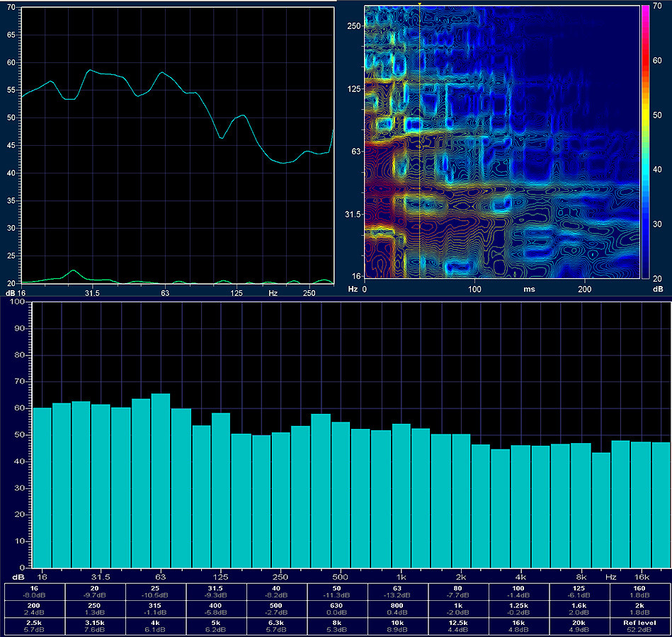
Task: Select the 160 Hz 1.8dB table cell
Action: tap(639, 592)
